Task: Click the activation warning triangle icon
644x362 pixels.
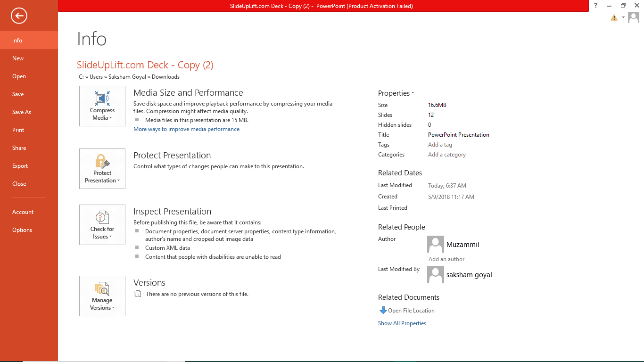Action: tap(614, 17)
